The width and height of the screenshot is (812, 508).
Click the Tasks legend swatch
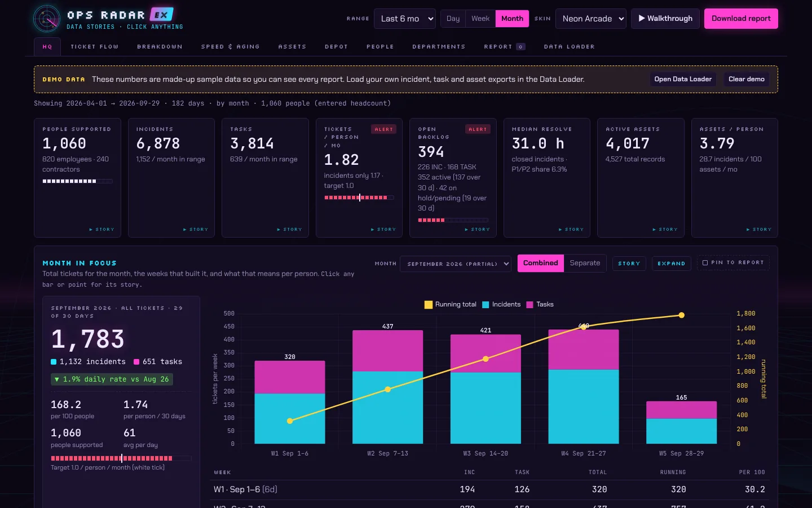tap(529, 305)
